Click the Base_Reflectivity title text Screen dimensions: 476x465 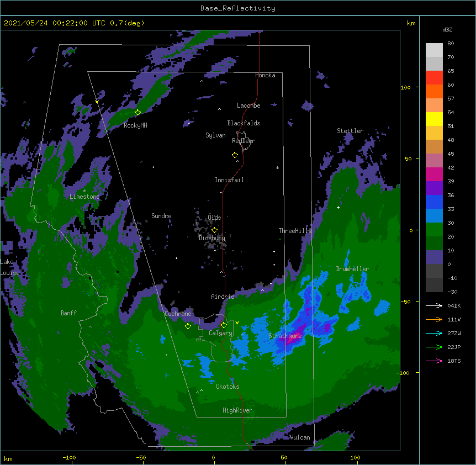pos(238,8)
